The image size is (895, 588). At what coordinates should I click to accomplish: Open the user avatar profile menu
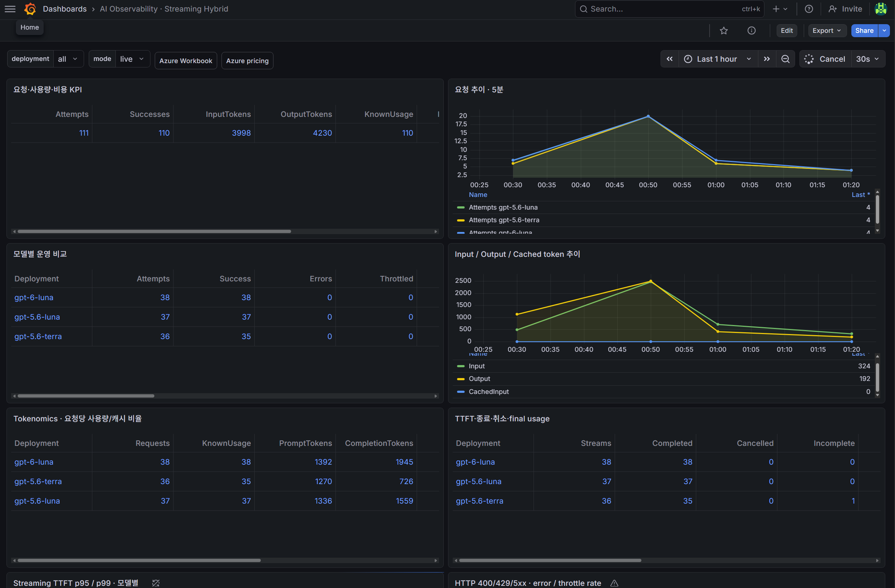(x=881, y=9)
